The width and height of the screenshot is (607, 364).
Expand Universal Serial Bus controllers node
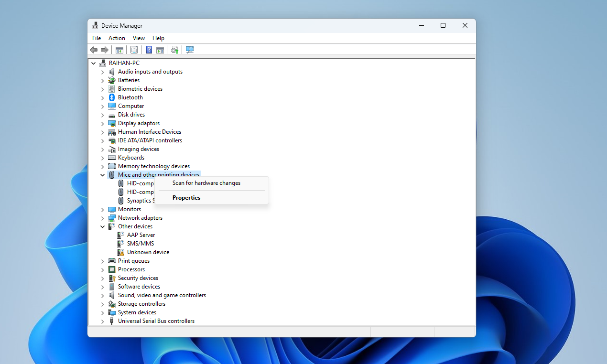pos(102,321)
